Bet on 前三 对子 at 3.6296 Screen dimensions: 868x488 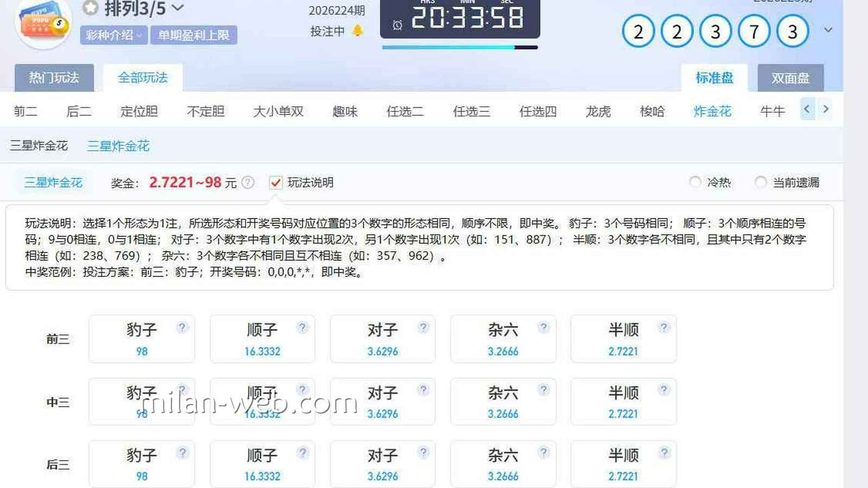click(x=383, y=339)
